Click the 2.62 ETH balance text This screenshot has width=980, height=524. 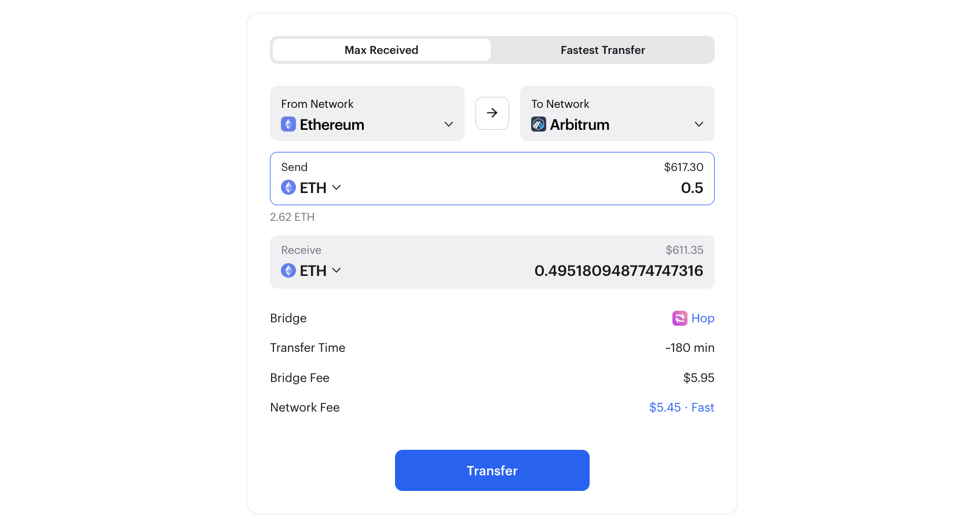tap(292, 217)
